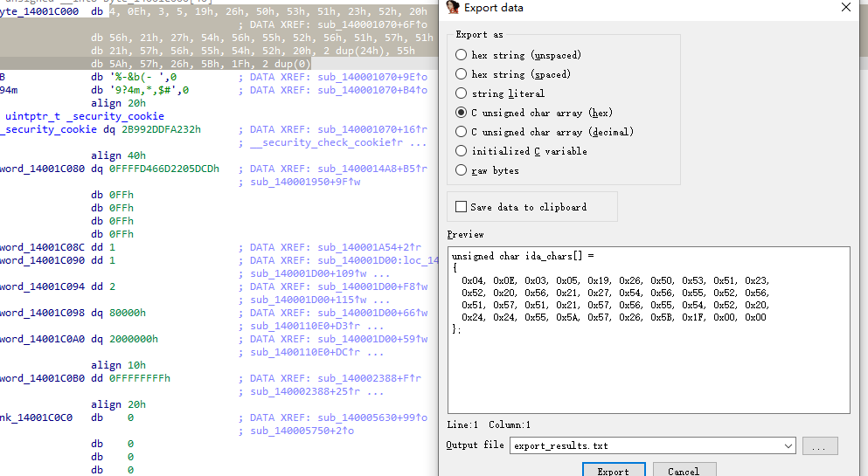
Task: Enable Save data to clipboard checkbox
Action: pyautogui.click(x=462, y=207)
